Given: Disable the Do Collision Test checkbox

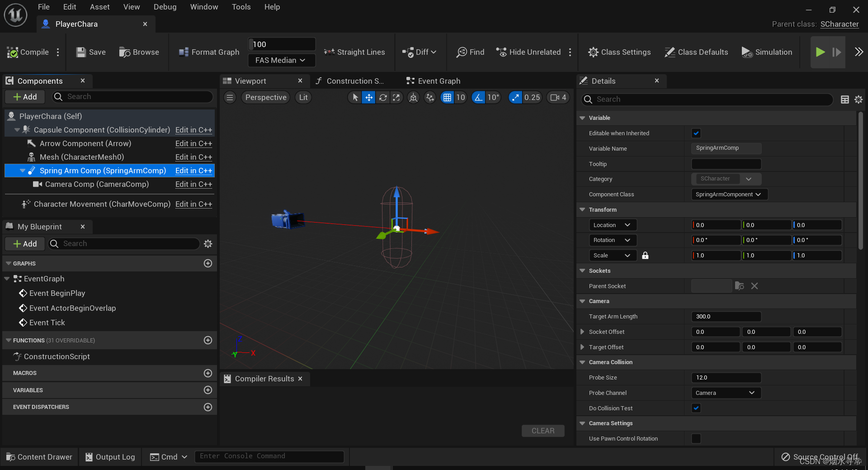Looking at the screenshot, I should click(x=696, y=408).
